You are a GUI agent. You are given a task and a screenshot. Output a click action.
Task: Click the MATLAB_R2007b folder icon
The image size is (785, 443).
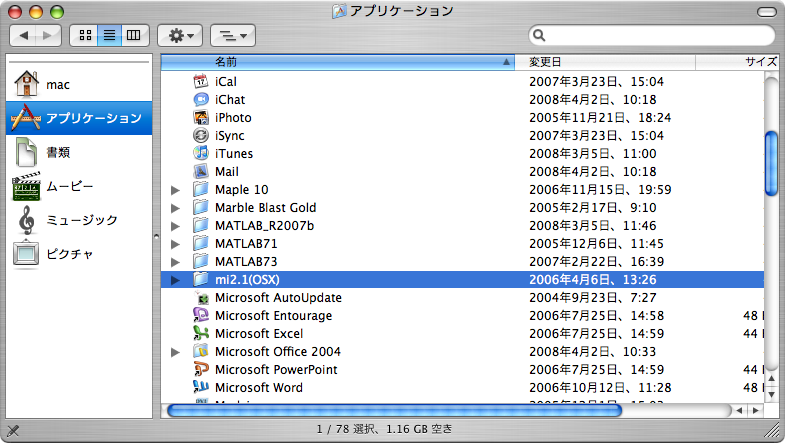(201, 225)
